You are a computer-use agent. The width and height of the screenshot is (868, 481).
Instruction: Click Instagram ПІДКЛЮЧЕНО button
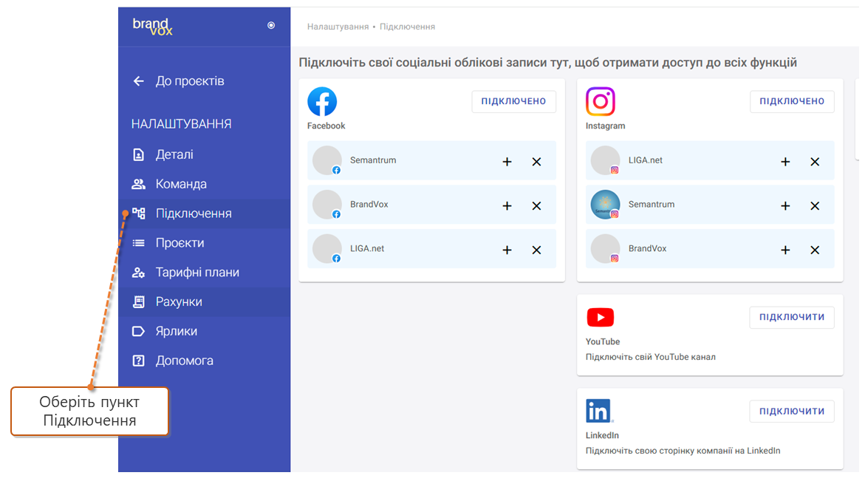tap(792, 101)
